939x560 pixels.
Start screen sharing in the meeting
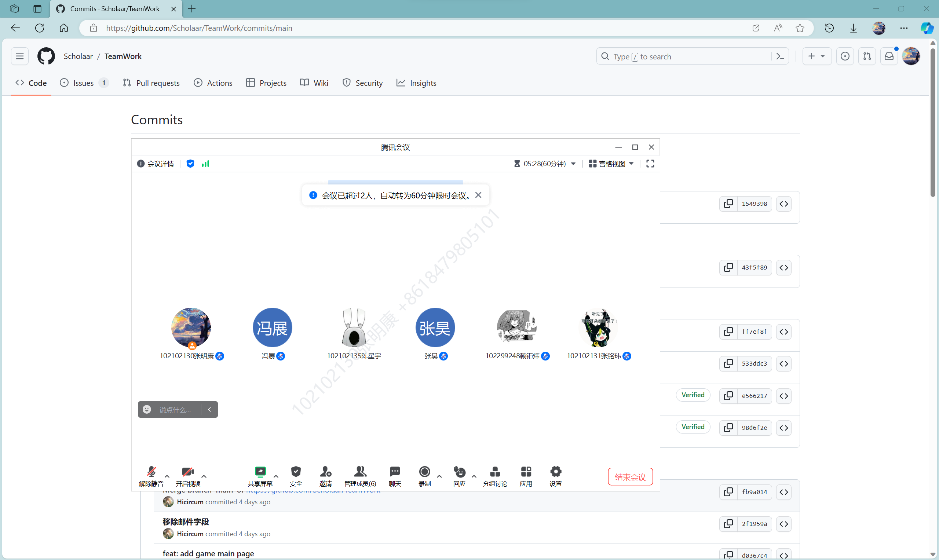[x=260, y=476]
